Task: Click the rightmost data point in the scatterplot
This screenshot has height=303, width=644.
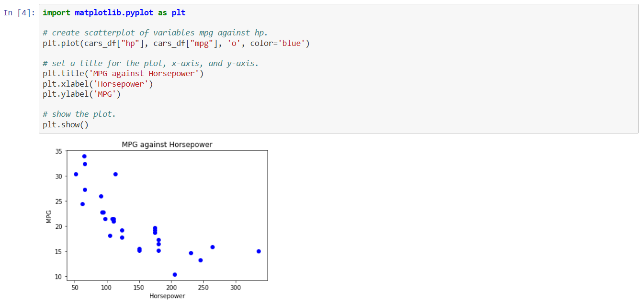Action: tap(259, 251)
